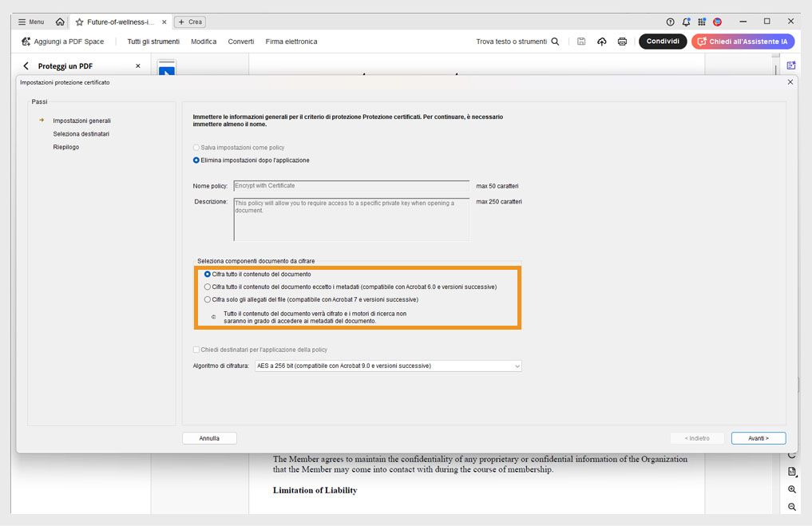Click the Condividi button

[663, 41]
